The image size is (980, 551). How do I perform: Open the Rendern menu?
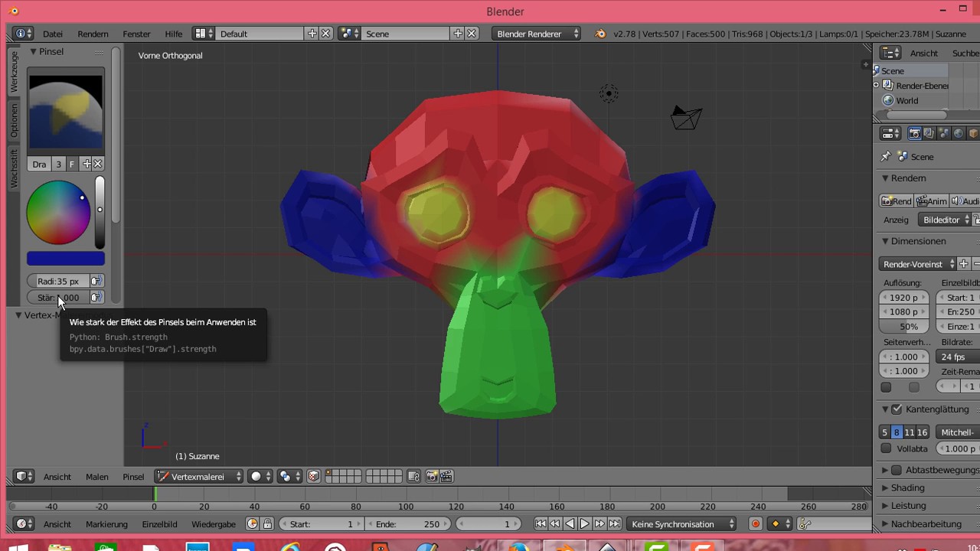(93, 34)
